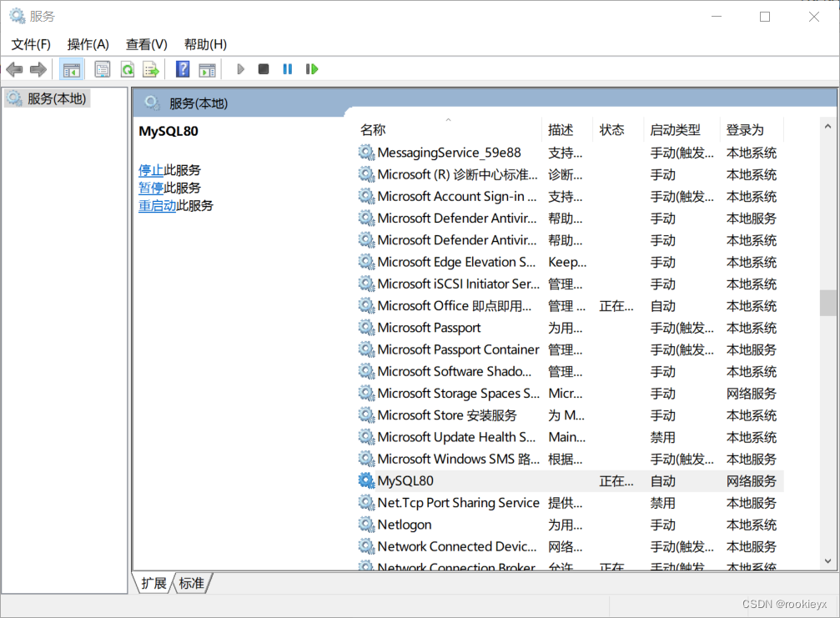
Task: Click 网络服务 logon of Storage Spaces row
Action: click(751, 394)
